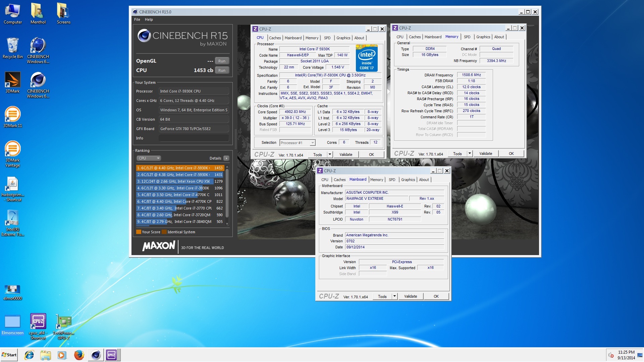Open the CPU ranking dropdown
The width and height of the screenshot is (644, 362).
149,158
